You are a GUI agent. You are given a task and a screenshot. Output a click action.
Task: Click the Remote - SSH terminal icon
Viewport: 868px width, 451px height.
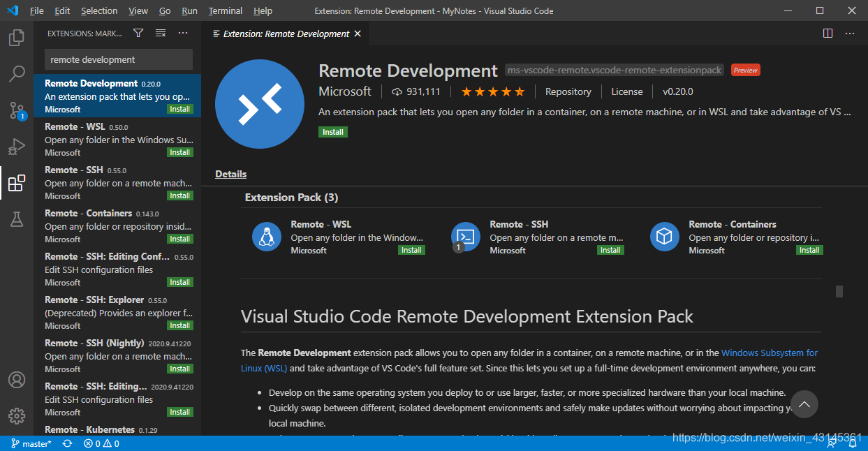tap(465, 237)
